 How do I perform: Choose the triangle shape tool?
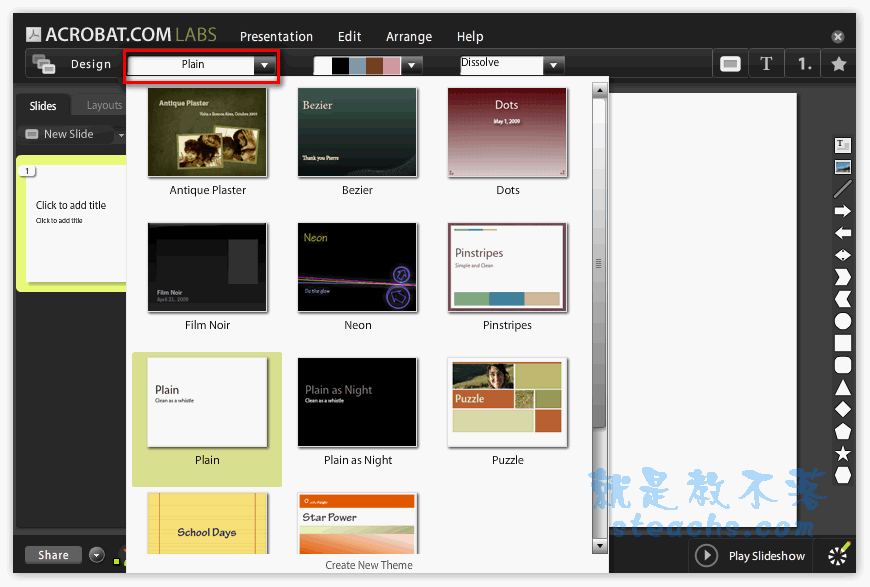click(x=842, y=388)
